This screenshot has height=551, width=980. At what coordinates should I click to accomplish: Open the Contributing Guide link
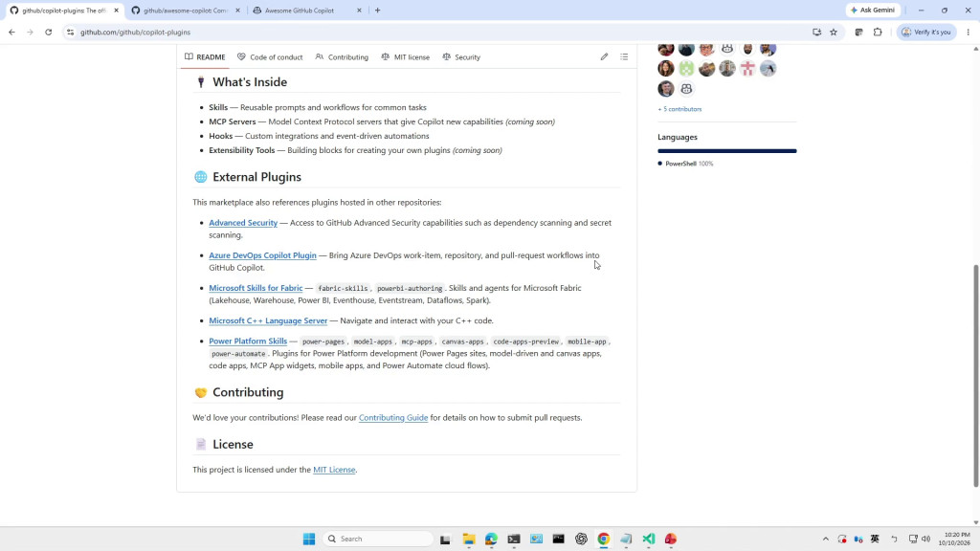click(x=393, y=417)
